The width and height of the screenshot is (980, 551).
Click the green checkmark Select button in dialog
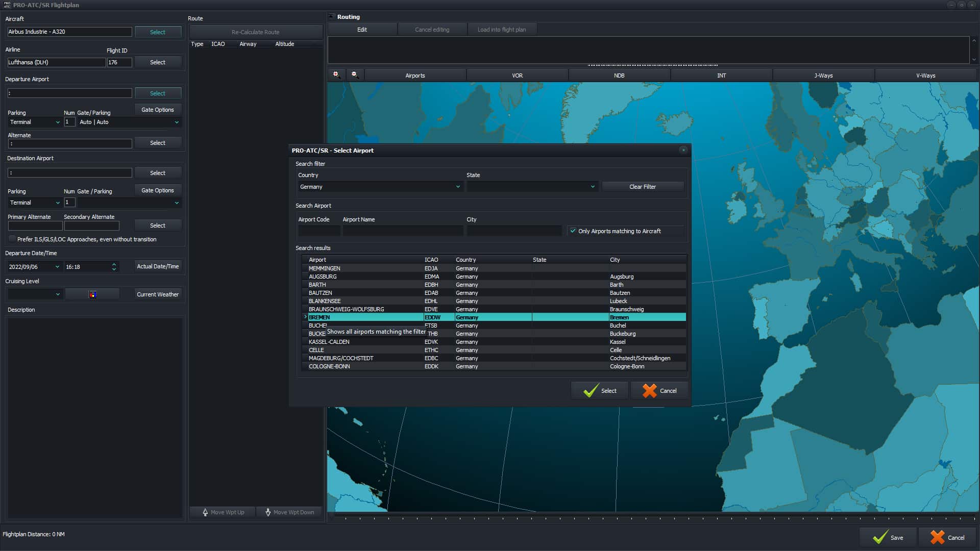coord(600,391)
